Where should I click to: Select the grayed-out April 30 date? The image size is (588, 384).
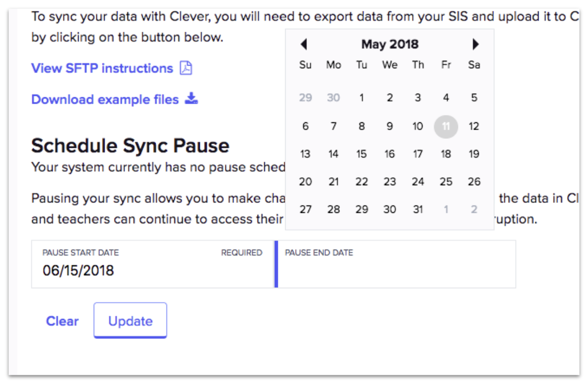pos(333,97)
